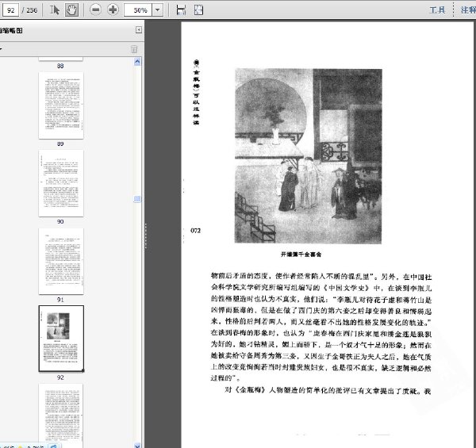
Task: Click the panel splitter handle dots
Action: coord(146,236)
